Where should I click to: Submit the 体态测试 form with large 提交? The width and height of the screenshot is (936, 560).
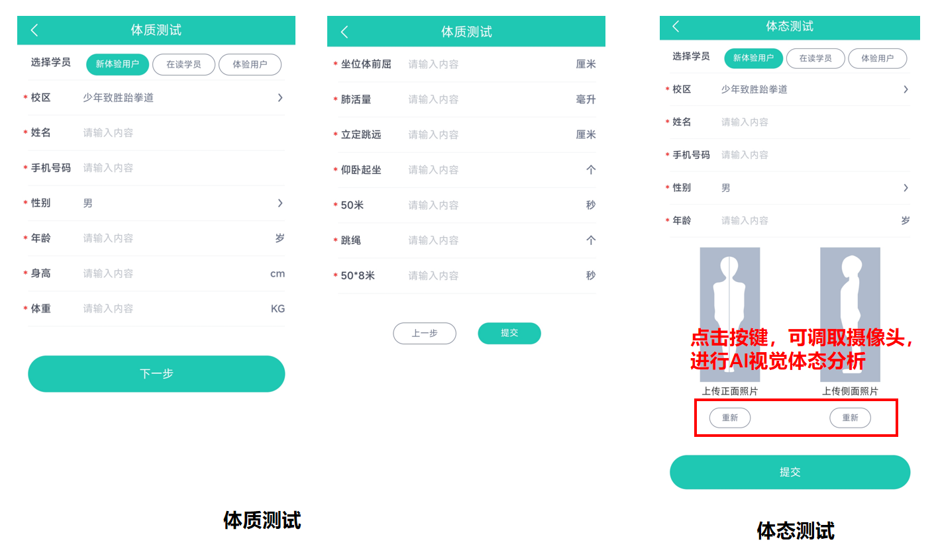point(790,472)
